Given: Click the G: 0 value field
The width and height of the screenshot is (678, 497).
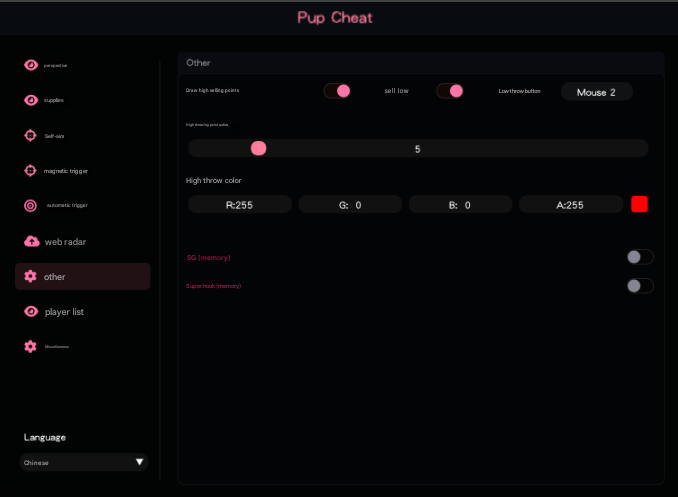Looking at the screenshot, I should 350,205.
